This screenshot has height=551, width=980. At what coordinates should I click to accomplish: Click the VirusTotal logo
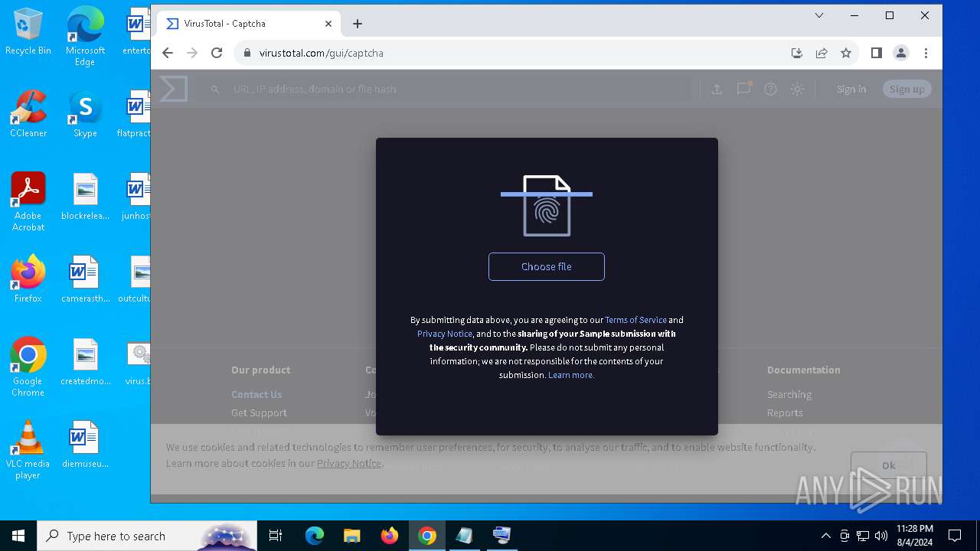174,89
